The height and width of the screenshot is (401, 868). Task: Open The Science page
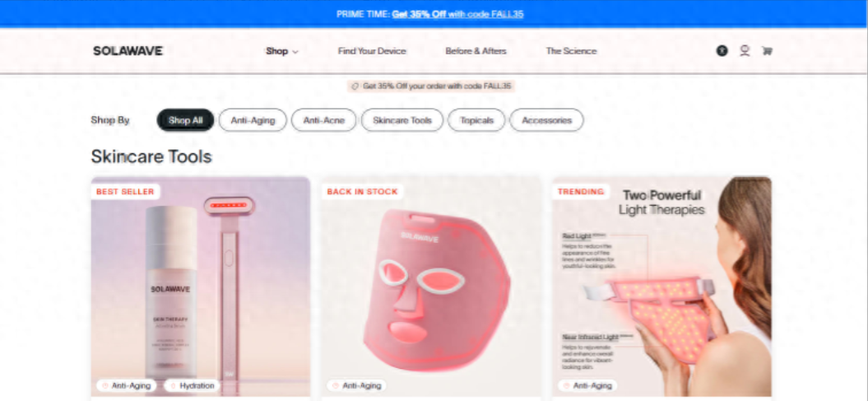571,51
